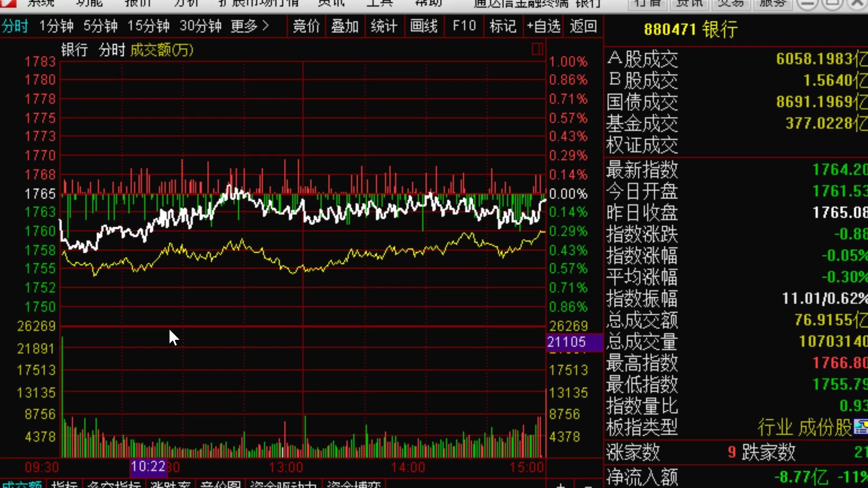Click the 跌家数 label

[769, 452]
